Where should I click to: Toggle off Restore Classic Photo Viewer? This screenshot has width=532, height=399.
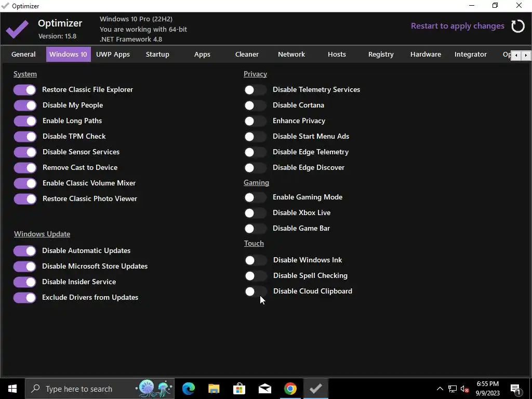click(25, 199)
